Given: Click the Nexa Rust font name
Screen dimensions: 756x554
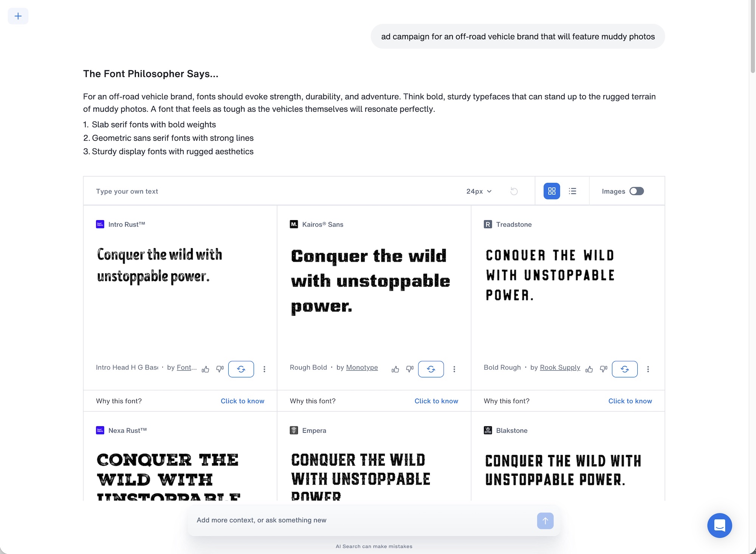Looking at the screenshot, I should click(127, 430).
